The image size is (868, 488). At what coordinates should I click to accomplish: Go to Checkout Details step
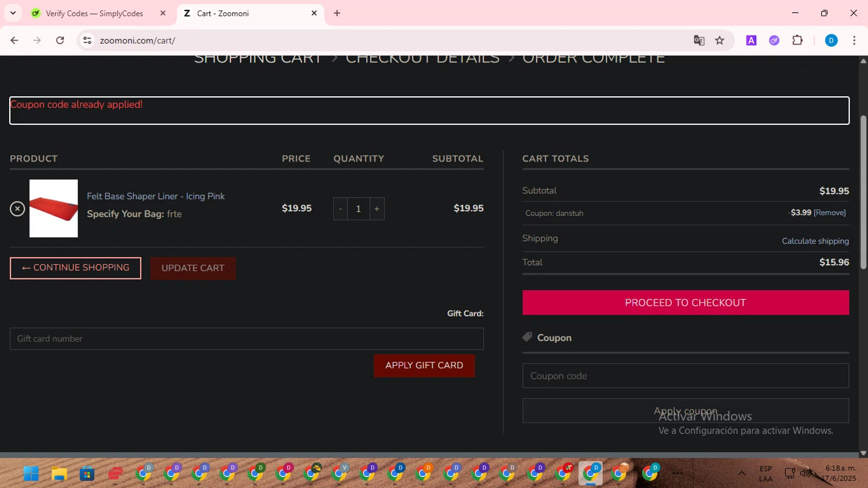click(422, 58)
